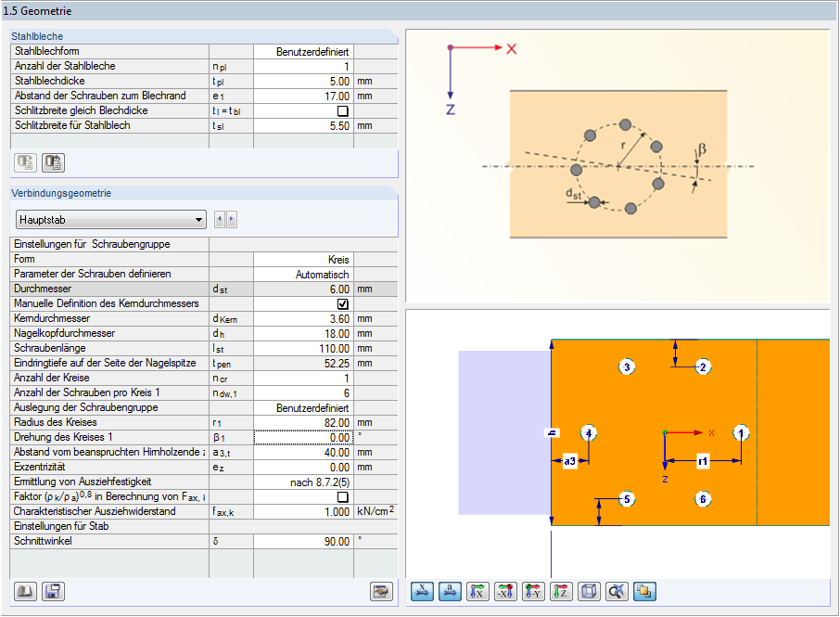Edit Kerndurchmesser value 3.60
The image size is (840, 617).
[303, 319]
